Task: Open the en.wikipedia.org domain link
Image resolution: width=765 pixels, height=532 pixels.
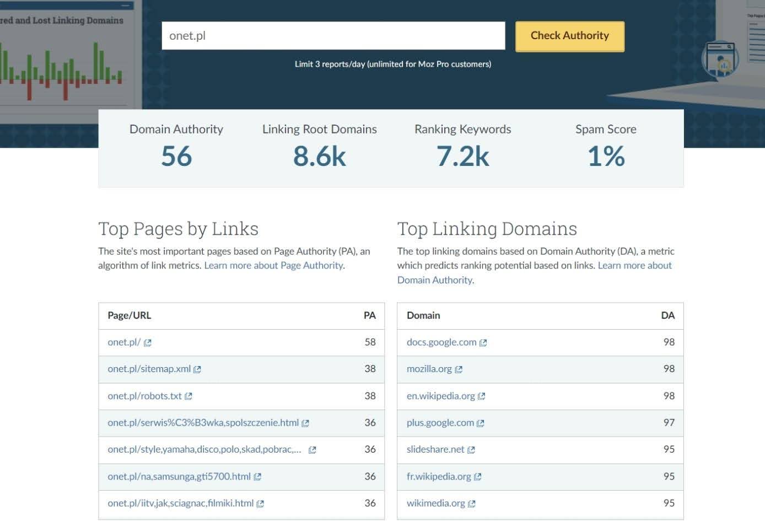Action: [x=441, y=396]
